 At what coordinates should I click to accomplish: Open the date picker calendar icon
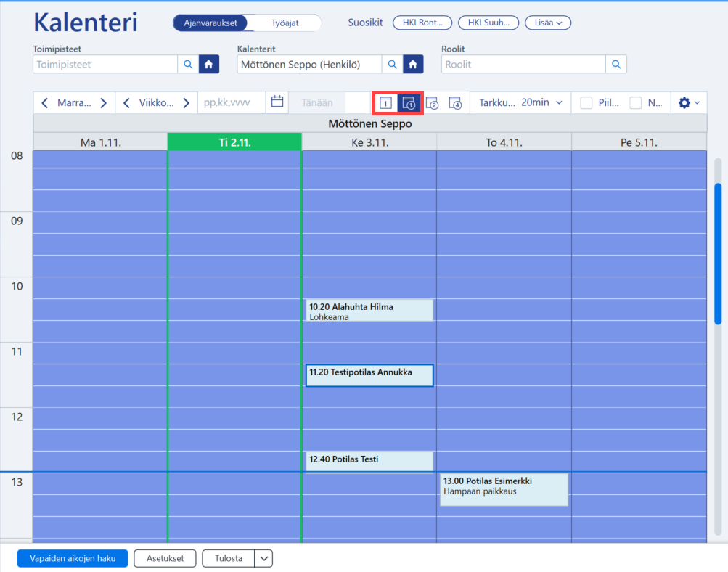277,102
